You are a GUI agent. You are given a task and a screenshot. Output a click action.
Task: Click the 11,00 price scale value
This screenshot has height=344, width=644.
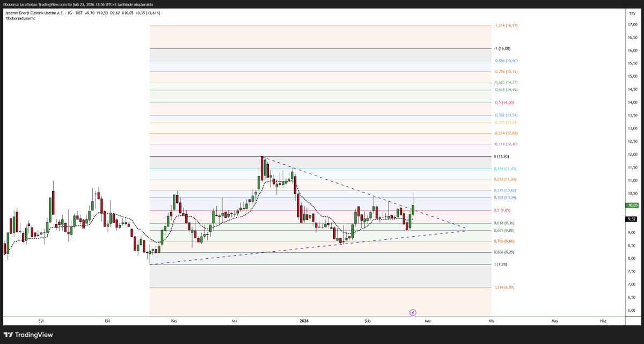pyautogui.click(x=632, y=180)
